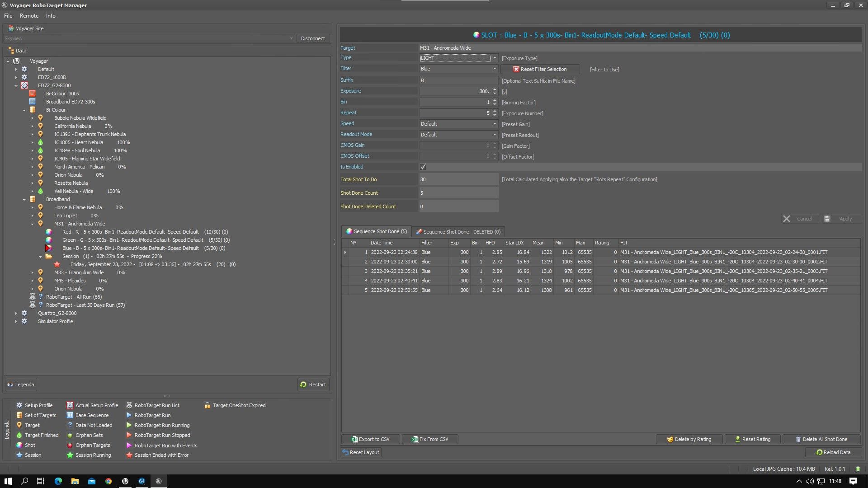Click the shot icon of the Green slot
Screen dimensions: 868x488
(49, 240)
